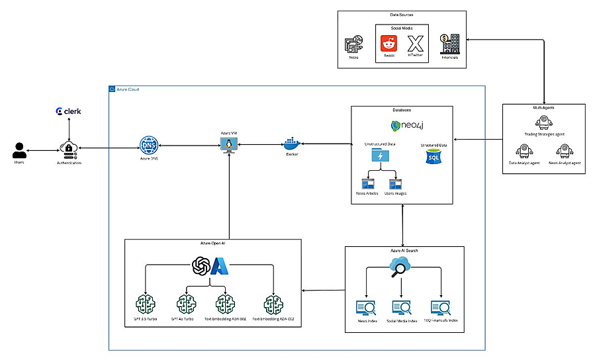Image resolution: width=597 pixels, height=364 pixels.
Task: Select the Azure DNS globe icon
Action: [x=149, y=146]
